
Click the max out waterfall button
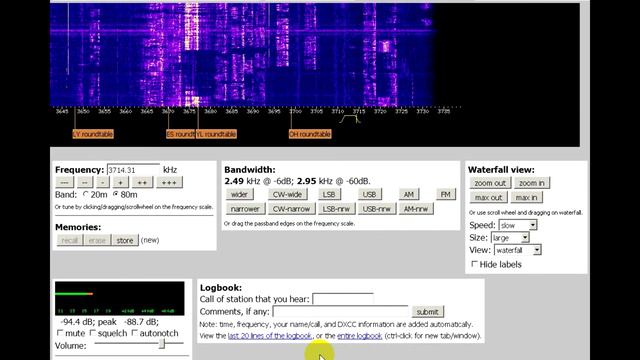coord(489,198)
